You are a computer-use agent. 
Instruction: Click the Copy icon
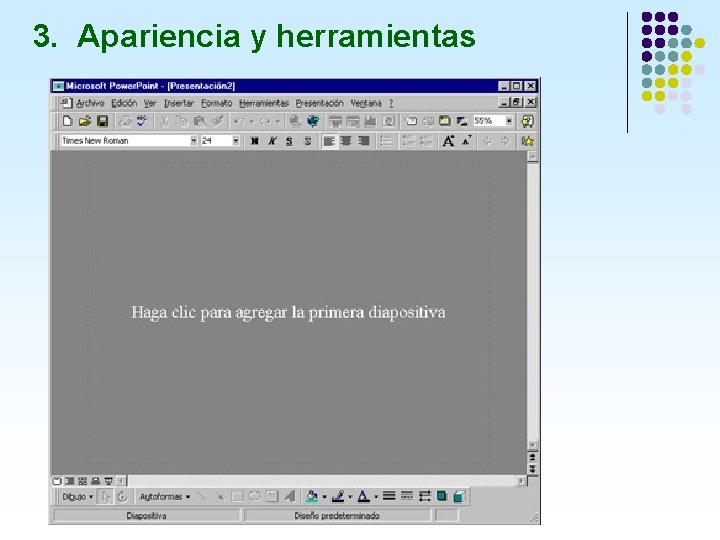pos(182,121)
